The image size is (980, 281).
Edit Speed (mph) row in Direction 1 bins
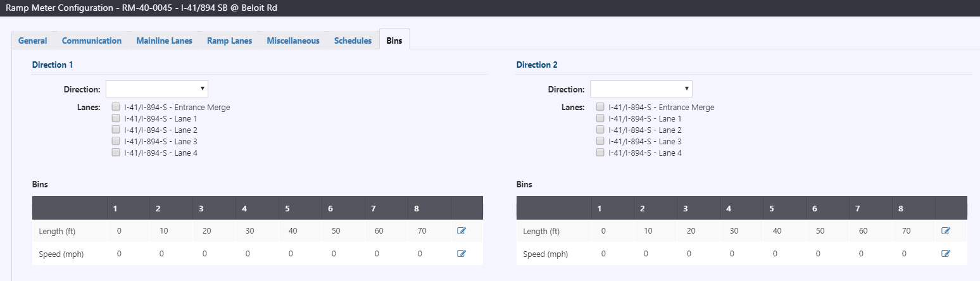point(462,254)
